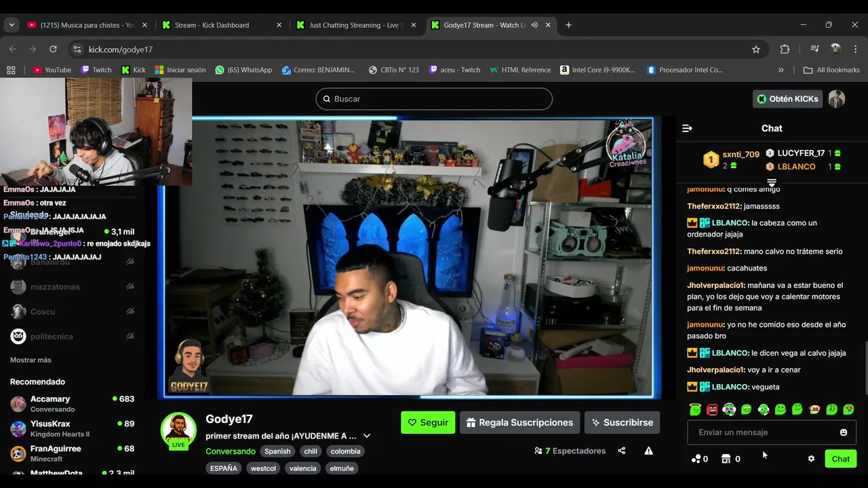Select the westcol tag
868x488 pixels.
pos(263,468)
